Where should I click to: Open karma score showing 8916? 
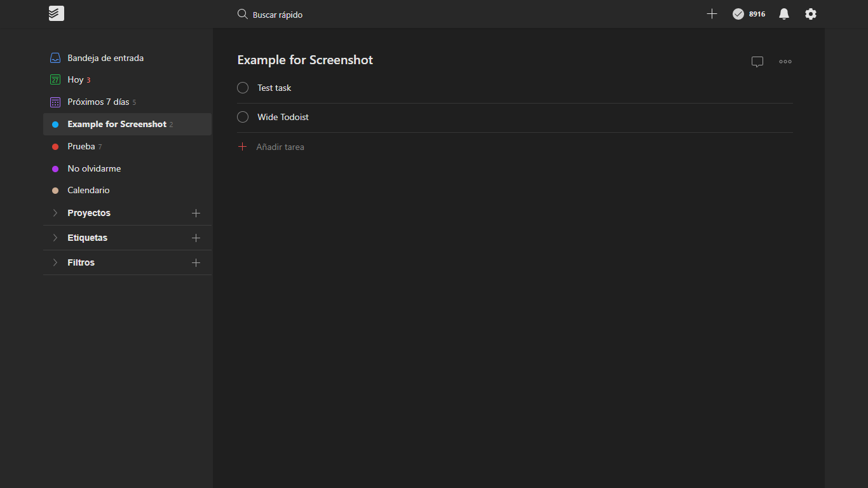click(748, 13)
